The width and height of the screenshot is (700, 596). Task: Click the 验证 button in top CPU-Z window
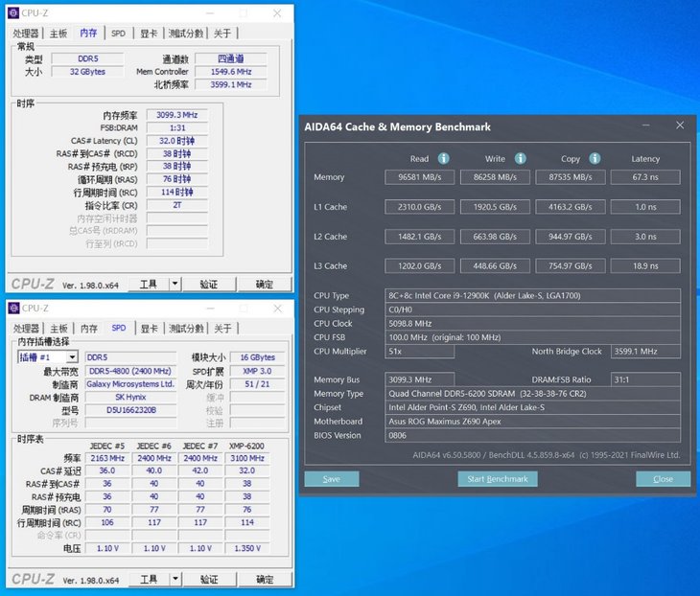(209, 285)
